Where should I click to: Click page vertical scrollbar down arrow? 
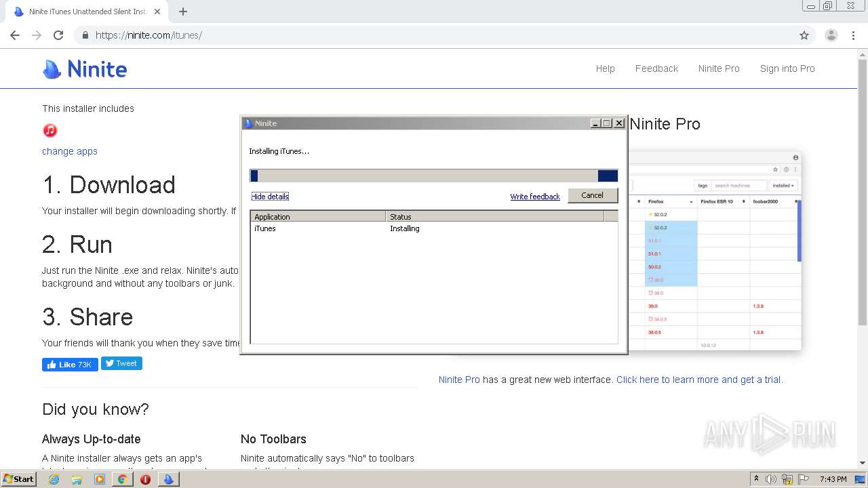[x=862, y=463]
